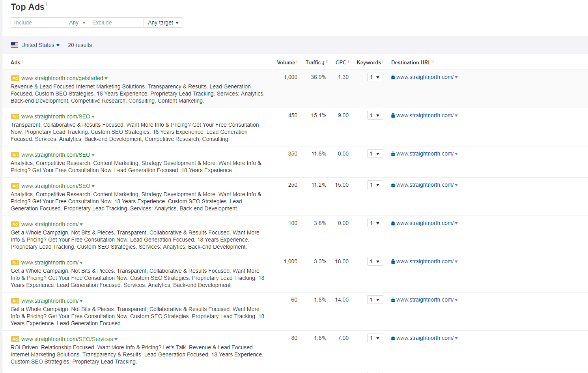Click inside the Include filter field
This screenshot has width=588, height=373.
coord(35,22)
